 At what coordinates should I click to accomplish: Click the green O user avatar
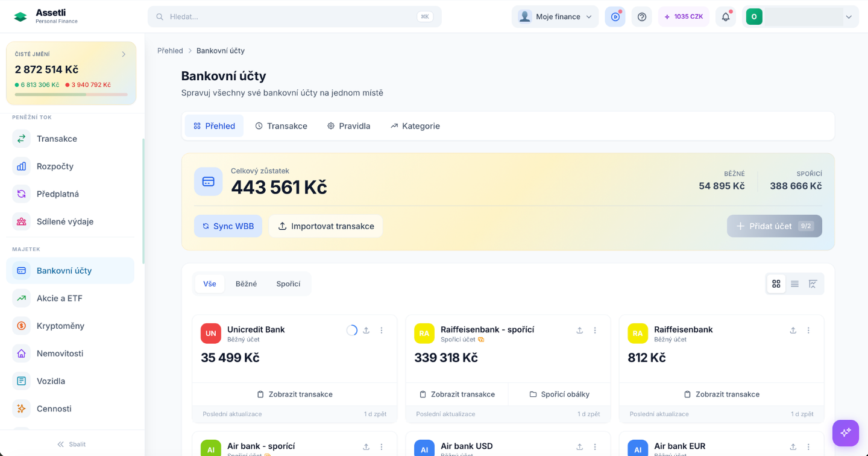pyautogui.click(x=754, y=17)
